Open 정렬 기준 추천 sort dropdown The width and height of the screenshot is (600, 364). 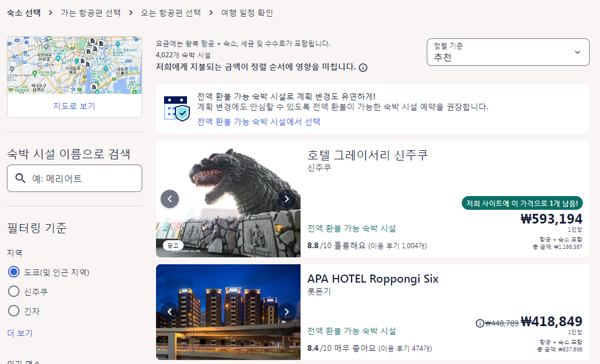(x=508, y=52)
